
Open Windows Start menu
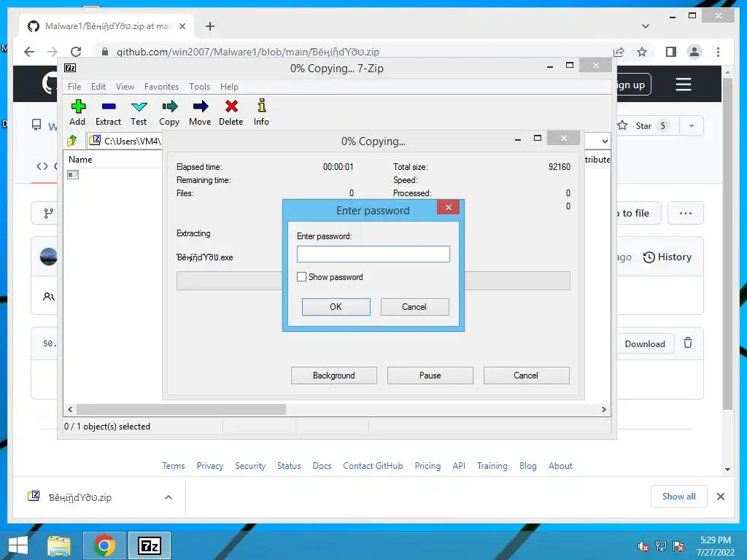pyautogui.click(x=18, y=545)
